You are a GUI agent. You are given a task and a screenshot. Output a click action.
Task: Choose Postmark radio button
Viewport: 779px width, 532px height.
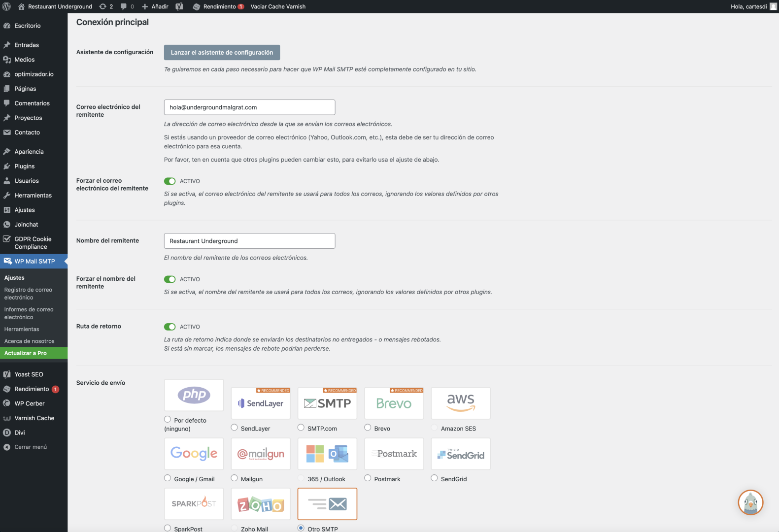point(368,478)
